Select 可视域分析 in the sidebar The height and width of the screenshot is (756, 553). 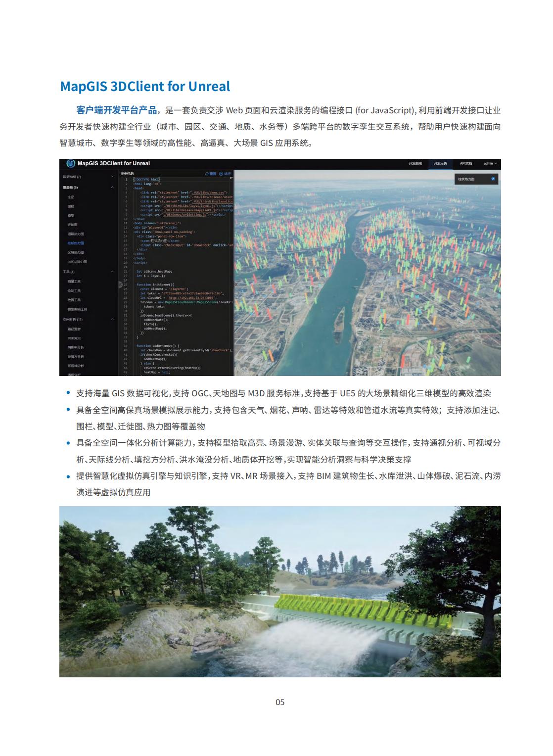[x=76, y=366]
